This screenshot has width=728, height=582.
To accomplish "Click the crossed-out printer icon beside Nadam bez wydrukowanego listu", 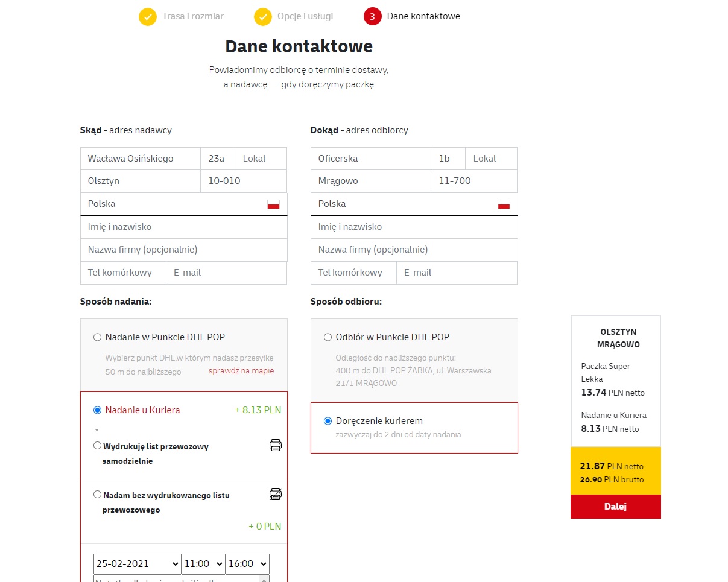I will 276,494.
